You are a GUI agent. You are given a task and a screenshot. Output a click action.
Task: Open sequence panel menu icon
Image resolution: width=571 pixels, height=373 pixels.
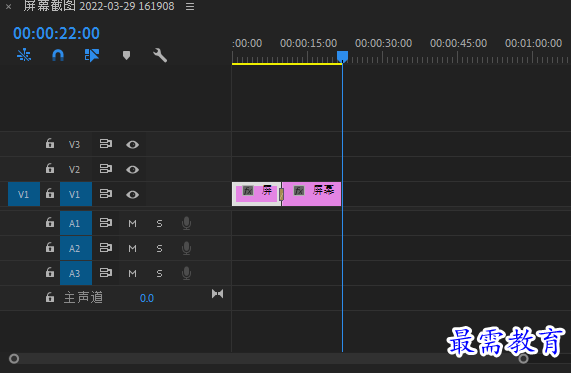(x=190, y=7)
